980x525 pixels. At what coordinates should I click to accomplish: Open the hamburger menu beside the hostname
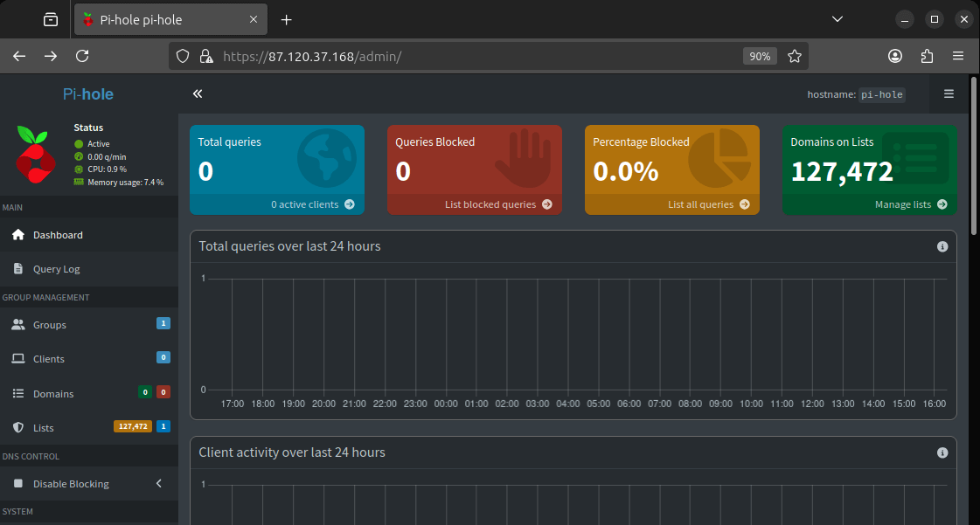pyautogui.click(x=949, y=93)
